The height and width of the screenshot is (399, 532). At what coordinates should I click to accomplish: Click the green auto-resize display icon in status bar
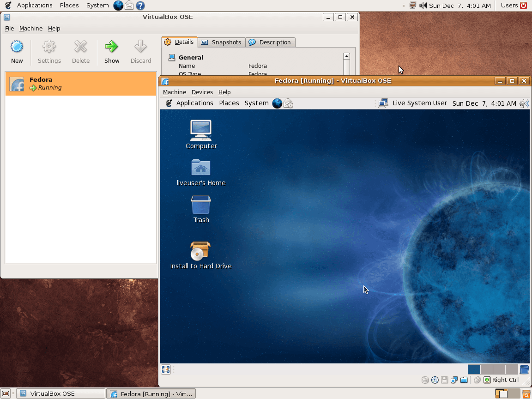486,380
